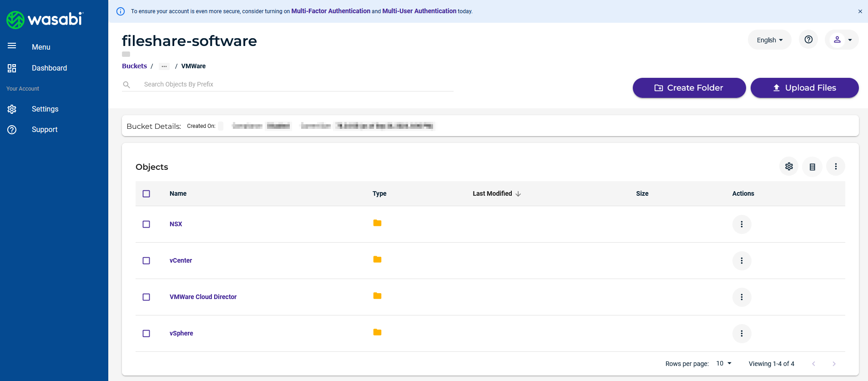The image size is (868, 381).
Task: Go to Buckets via breadcrumb link
Action: (134, 66)
